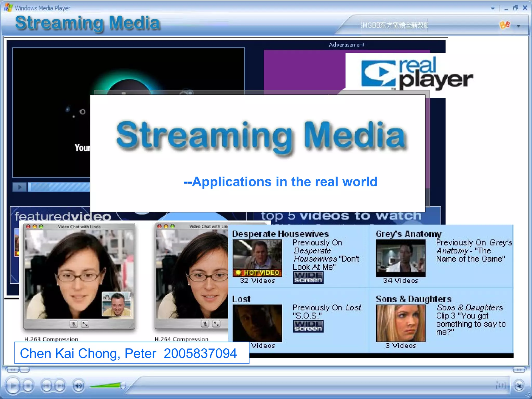This screenshot has height=399, width=532.
Task: Open the SMGBB tab
Action: click(394, 25)
